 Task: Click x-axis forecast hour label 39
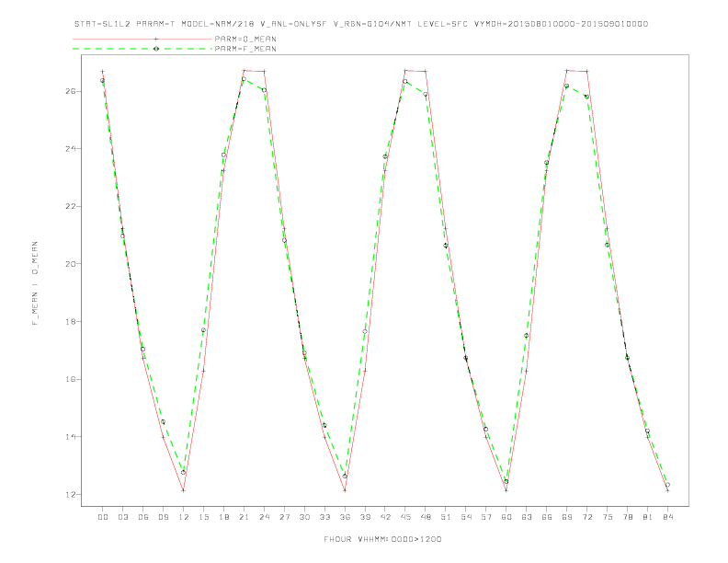click(x=365, y=517)
